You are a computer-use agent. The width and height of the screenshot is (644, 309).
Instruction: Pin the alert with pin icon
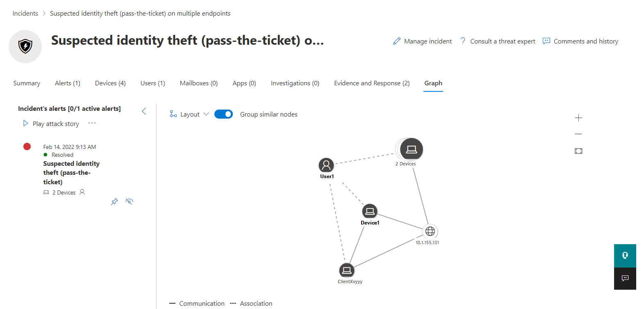(114, 201)
